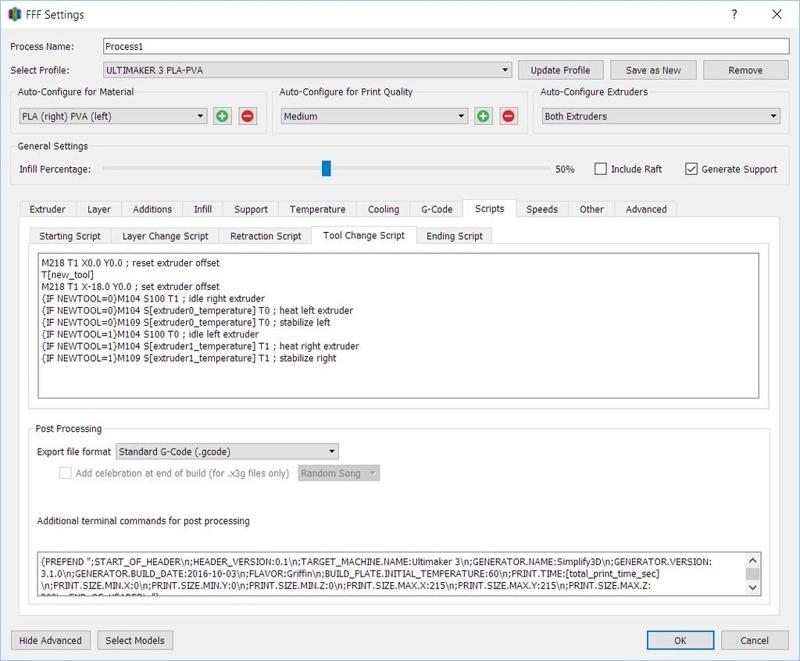Image resolution: width=800 pixels, height=661 pixels.
Task: Click the 'stabilize right' script line
Action: tap(189, 358)
